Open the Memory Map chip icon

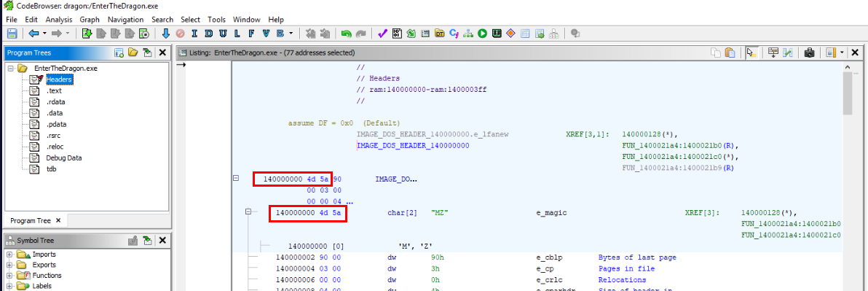[497, 34]
